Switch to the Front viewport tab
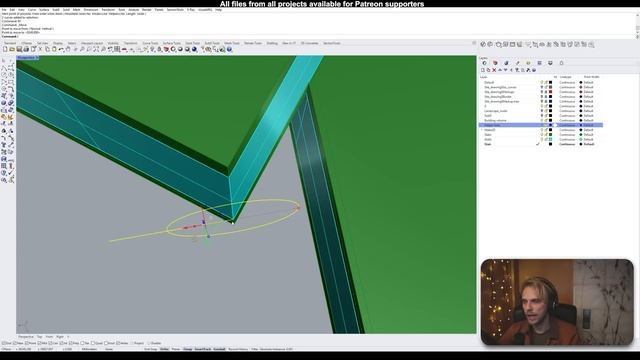Viewport: 640px width, 360px height. [49, 337]
